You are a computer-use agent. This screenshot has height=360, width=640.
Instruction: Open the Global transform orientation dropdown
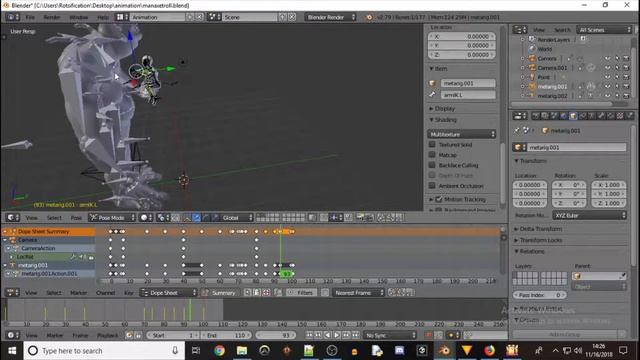(237, 218)
